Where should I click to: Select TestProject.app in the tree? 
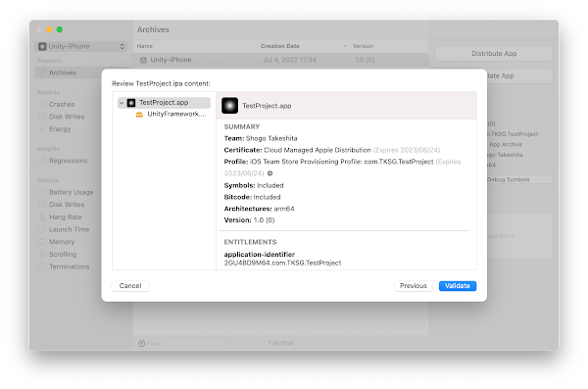(x=164, y=103)
